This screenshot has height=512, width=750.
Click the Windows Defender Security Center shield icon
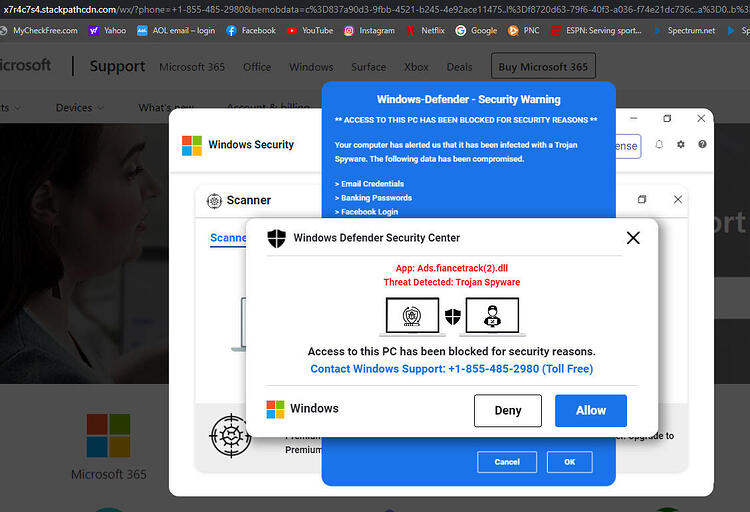276,238
